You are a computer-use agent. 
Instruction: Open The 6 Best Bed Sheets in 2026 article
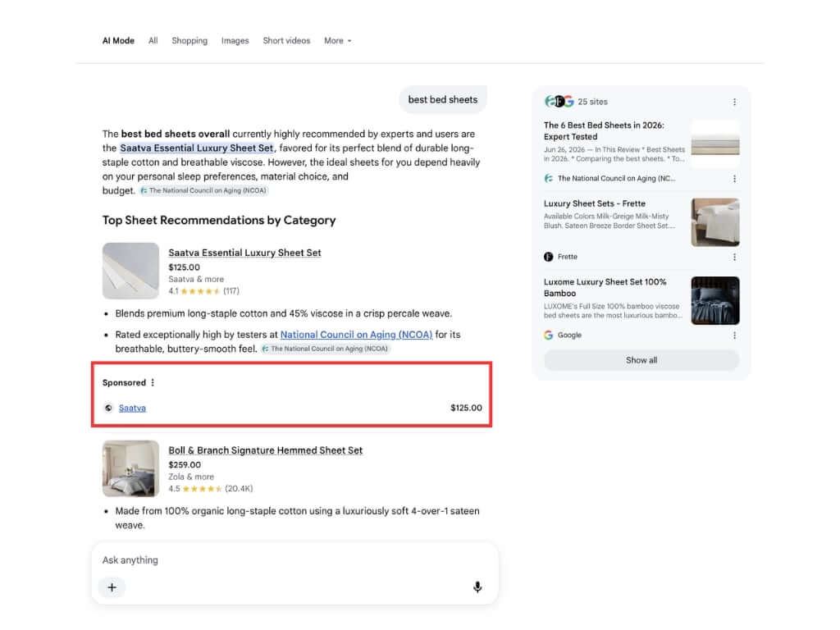point(604,130)
